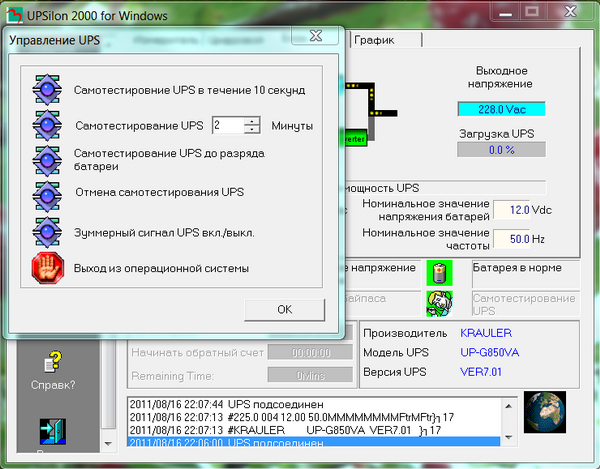600x469 pixels.
Task: Click the minutes input field showing 2
Action: [228, 125]
